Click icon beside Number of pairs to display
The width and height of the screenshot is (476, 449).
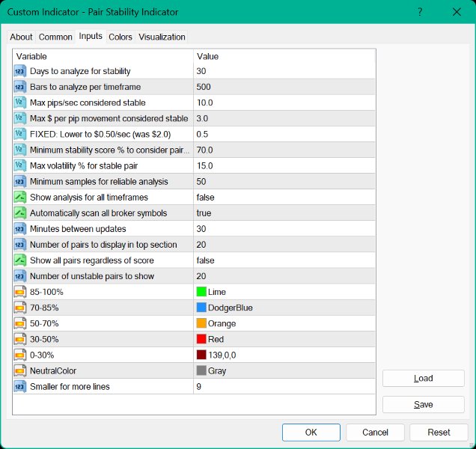click(19, 245)
